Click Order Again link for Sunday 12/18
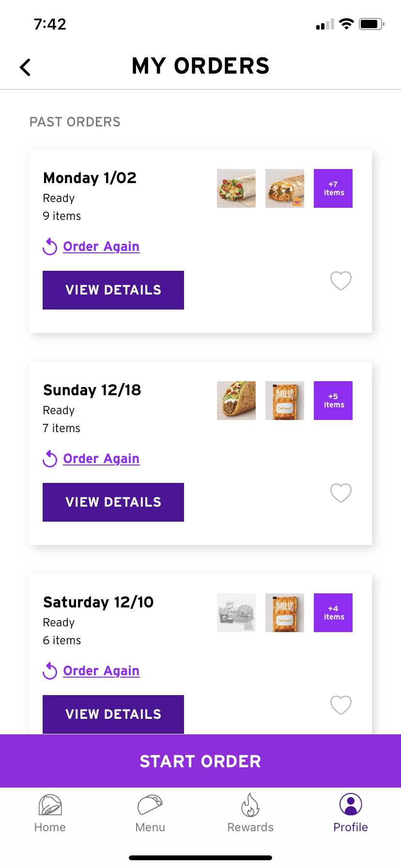The image size is (401, 868). (x=101, y=459)
